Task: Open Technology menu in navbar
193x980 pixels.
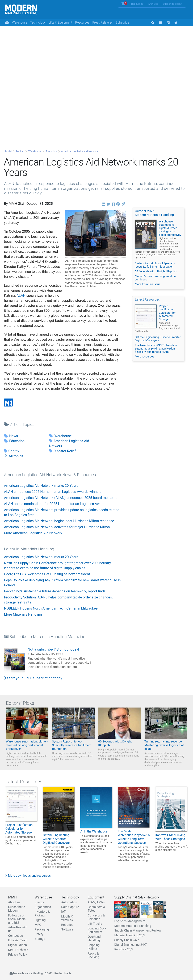Action: tap(38, 23)
